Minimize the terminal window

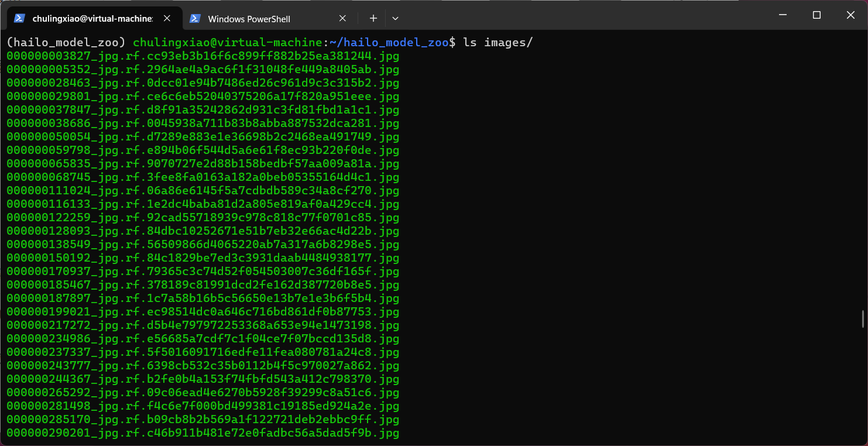point(783,15)
